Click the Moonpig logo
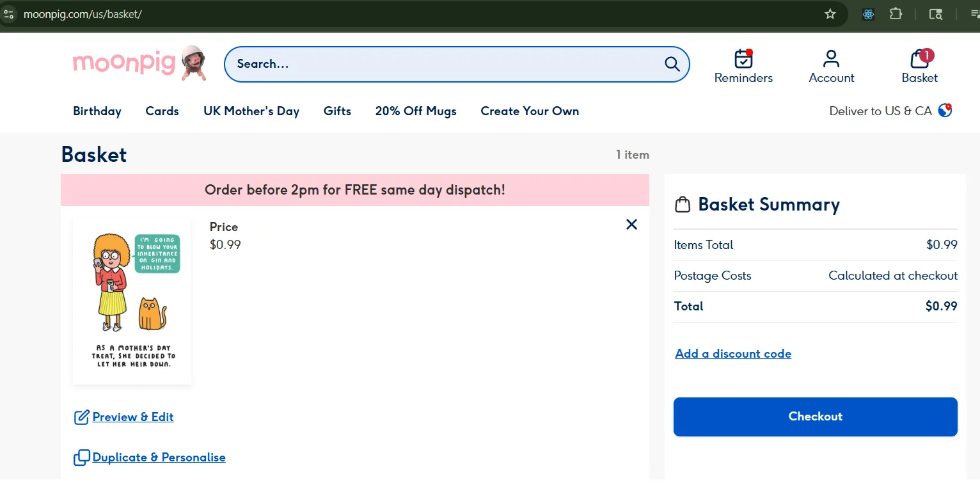 click(x=139, y=63)
